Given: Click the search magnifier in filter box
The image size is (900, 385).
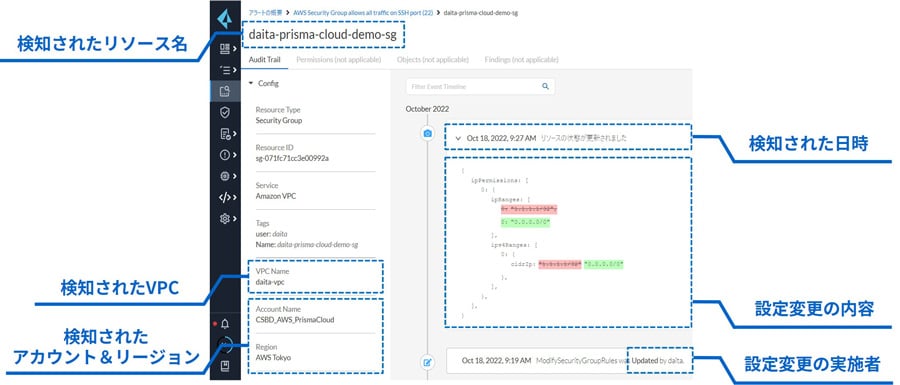Looking at the screenshot, I should tap(545, 87).
